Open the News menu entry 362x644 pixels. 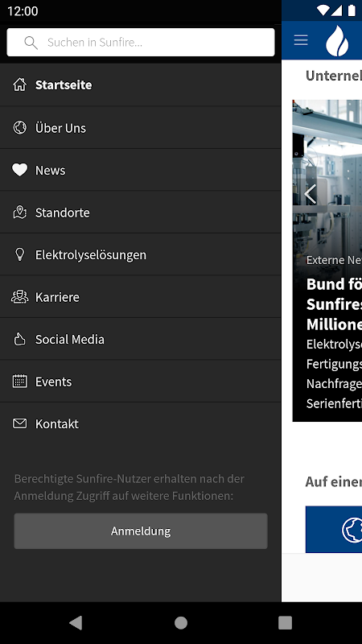[140, 170]
